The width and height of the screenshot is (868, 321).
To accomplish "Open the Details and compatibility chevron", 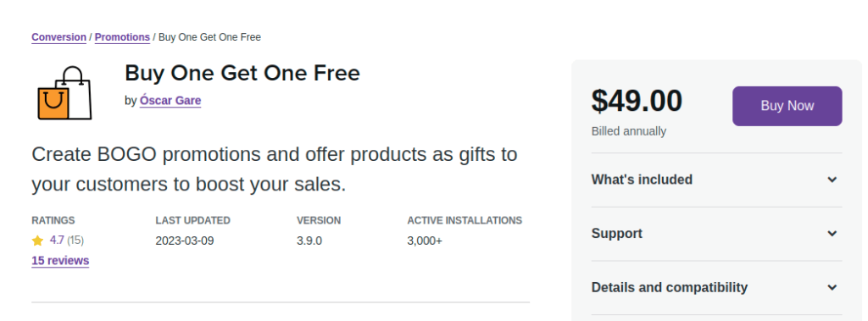I will pos(832,288).
